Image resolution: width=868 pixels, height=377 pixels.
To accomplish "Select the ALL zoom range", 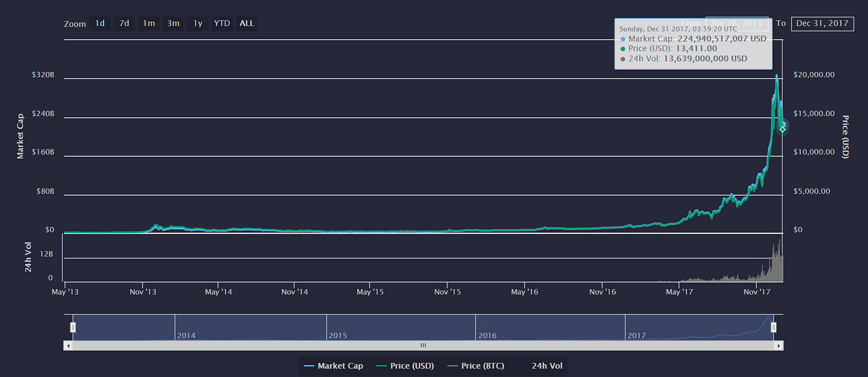I will click(247, 24).
